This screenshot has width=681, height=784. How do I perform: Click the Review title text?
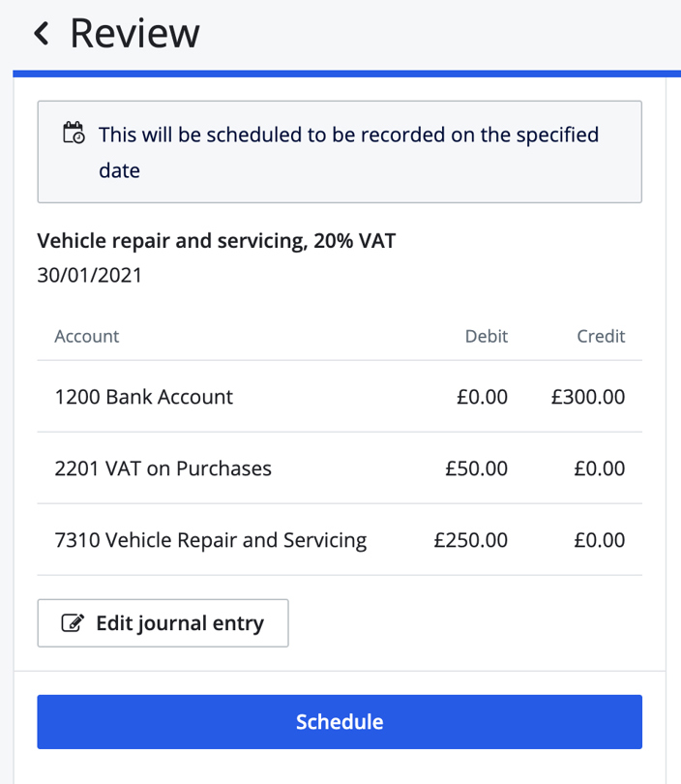[x=133, y=32]
